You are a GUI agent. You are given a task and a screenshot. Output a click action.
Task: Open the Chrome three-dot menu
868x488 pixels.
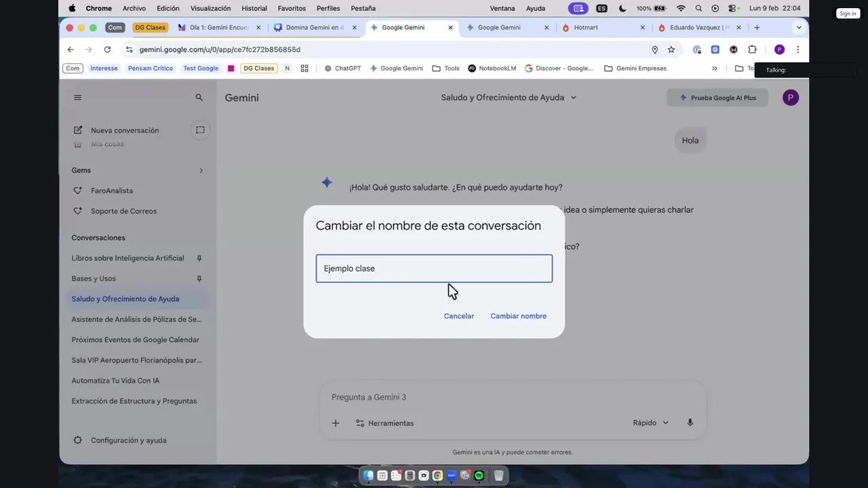click(x=797, y=49)
